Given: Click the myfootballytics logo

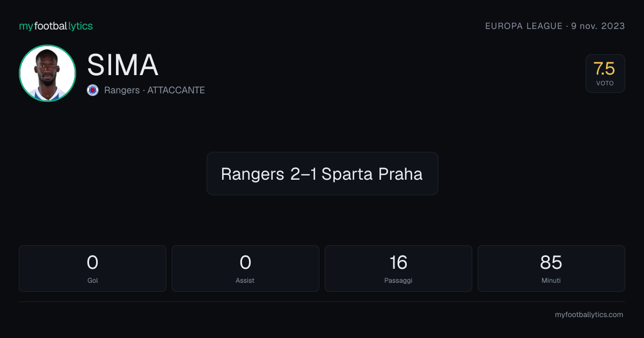Looking at the screenshot, I should click(x=56, y=26).
